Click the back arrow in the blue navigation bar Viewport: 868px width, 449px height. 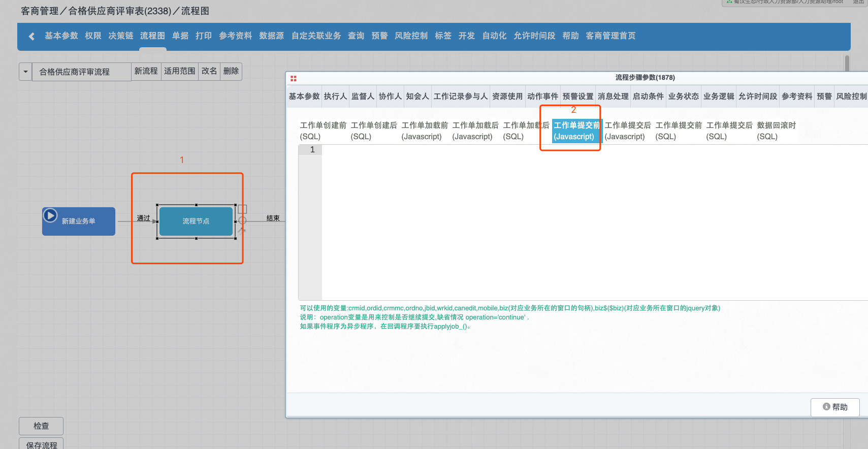pos(31,36)
